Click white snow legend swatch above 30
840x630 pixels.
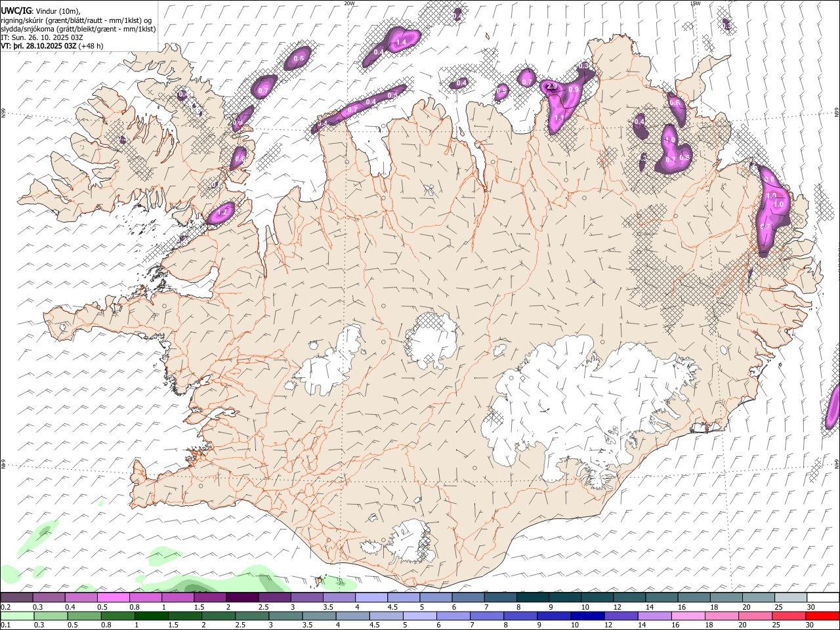823,598
